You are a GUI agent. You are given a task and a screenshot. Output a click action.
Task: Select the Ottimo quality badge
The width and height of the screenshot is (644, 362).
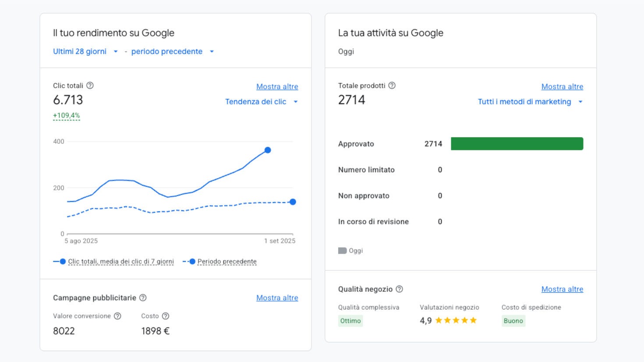350,320
